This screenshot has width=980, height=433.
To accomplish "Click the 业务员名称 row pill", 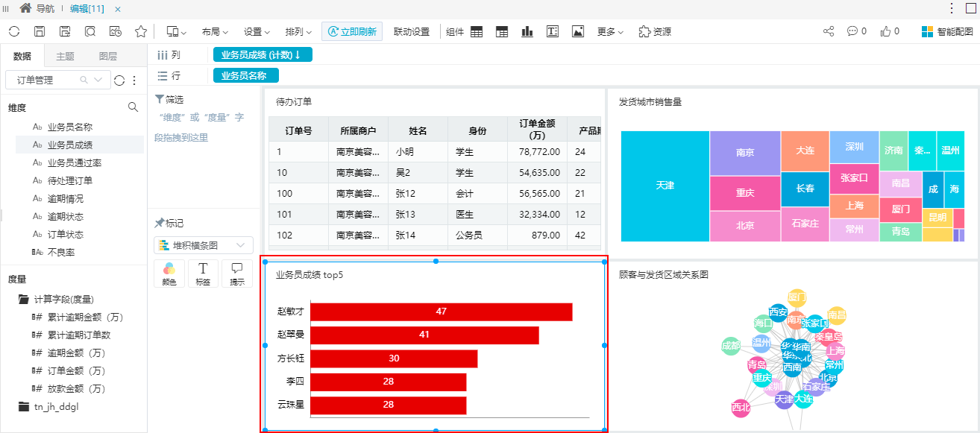I will [245, 75].
